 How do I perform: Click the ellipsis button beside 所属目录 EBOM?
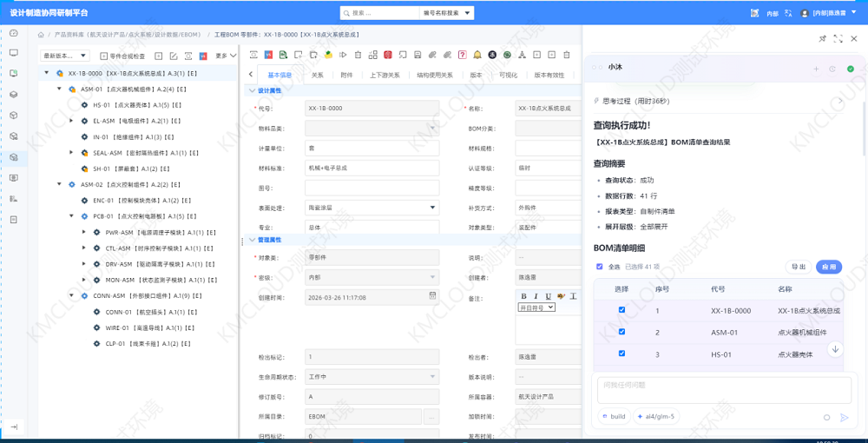(431, 416)
